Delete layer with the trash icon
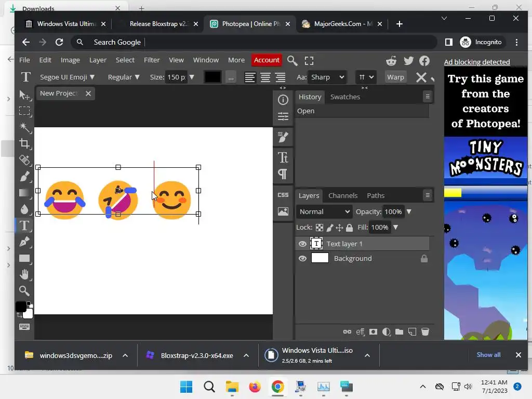Screen dimensions: 532x399 (x=425, y=331)
